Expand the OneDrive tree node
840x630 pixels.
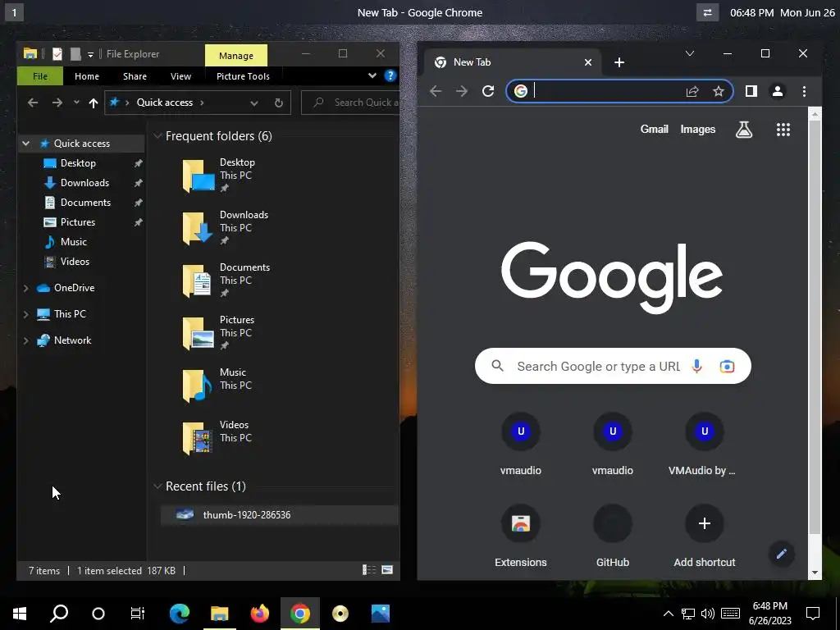(x=25, y=288)
